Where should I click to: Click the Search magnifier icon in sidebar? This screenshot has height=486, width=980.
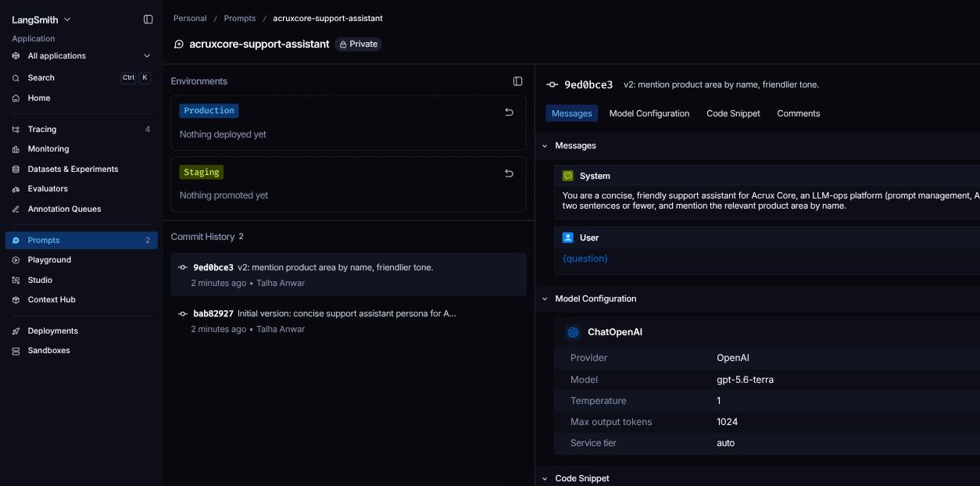(x=16, y=78)
